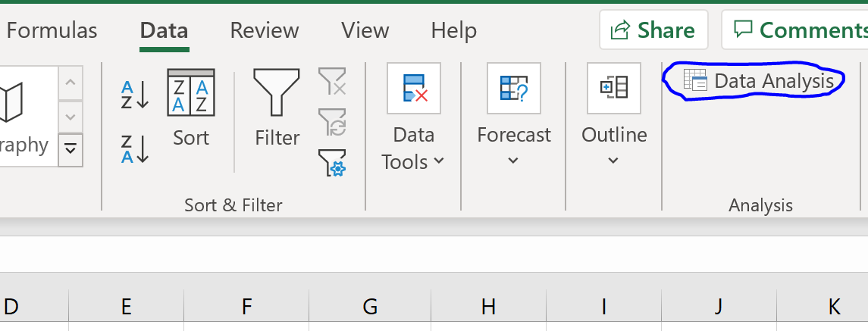The image size is (868, 331).
Task: Clear the applied filter
Action: click(x=332, y=81)
